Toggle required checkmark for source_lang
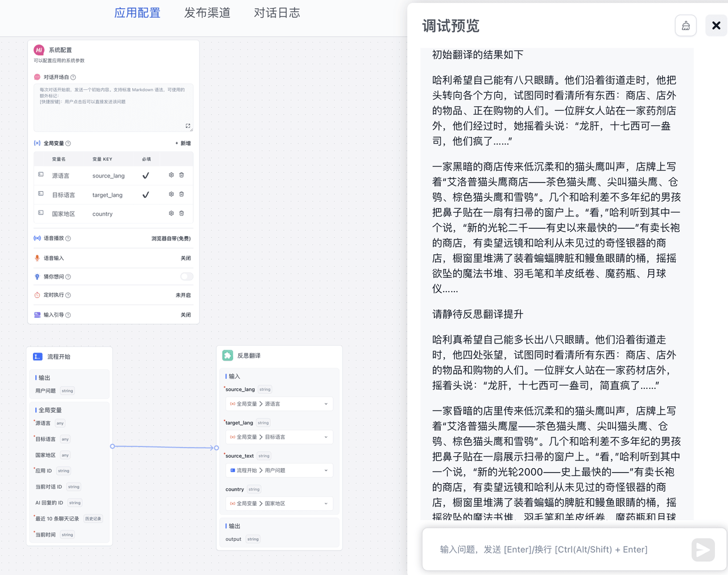This screenshot has width=728, height=575. (146, 176)
